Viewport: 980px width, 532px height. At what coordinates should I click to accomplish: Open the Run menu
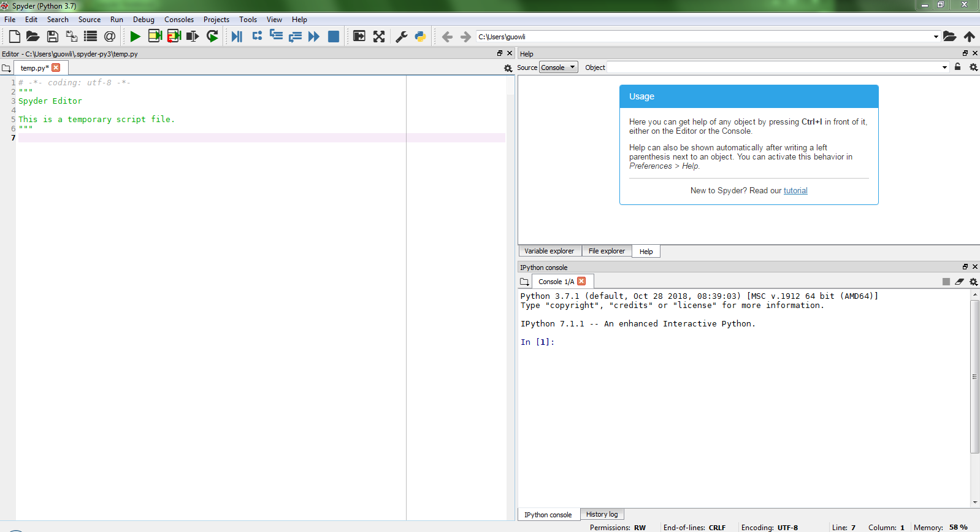117,20
